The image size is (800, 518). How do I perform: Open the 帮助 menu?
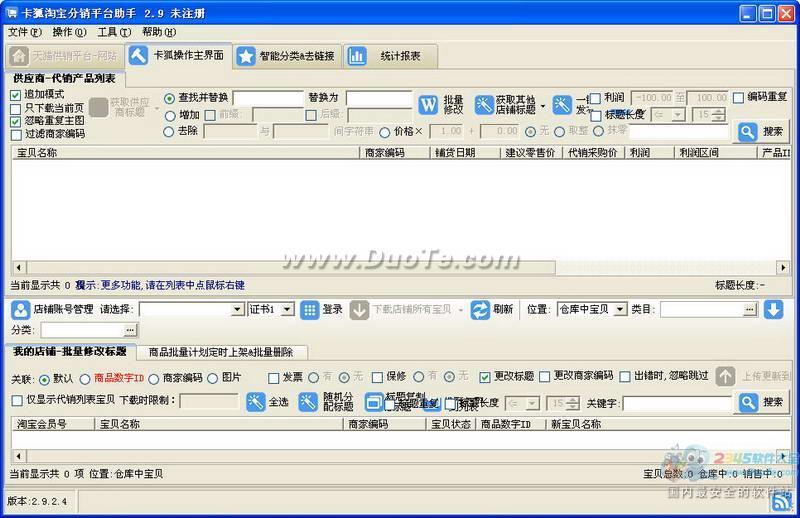coord(159,32)
